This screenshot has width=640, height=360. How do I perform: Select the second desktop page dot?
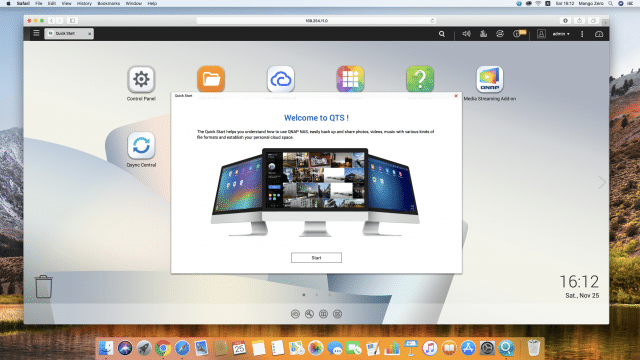tap(317, 295)
